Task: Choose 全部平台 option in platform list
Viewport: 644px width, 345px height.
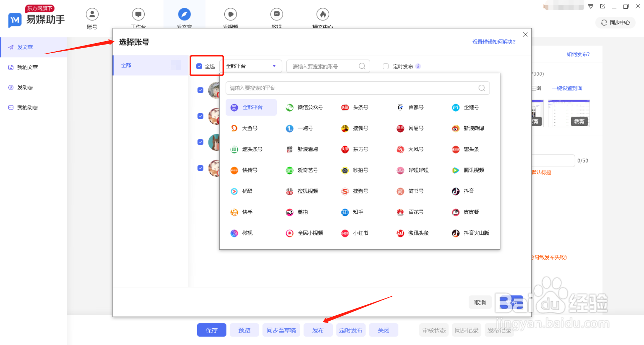Action: [251, 108]
